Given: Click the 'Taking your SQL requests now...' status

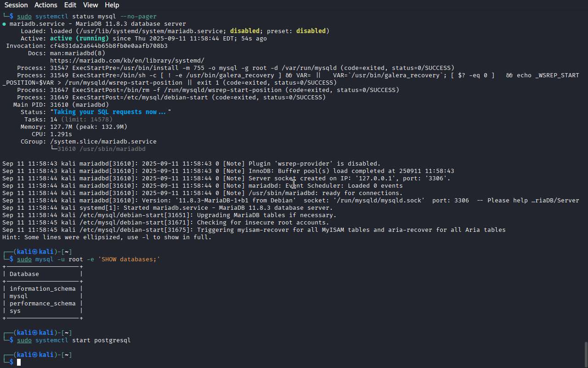Looking at the screenshot, I should [111, 112].
